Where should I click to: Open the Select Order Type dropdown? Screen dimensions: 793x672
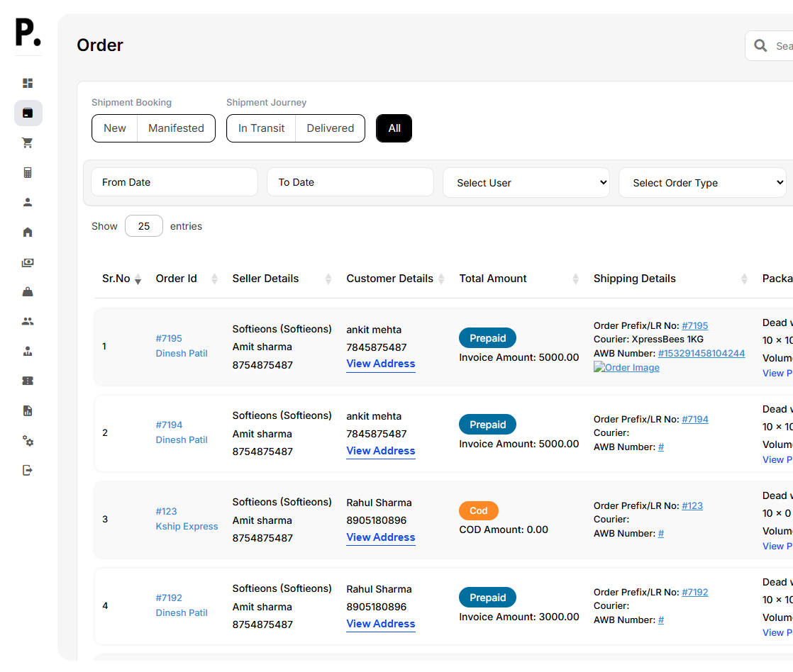[702, 183]
